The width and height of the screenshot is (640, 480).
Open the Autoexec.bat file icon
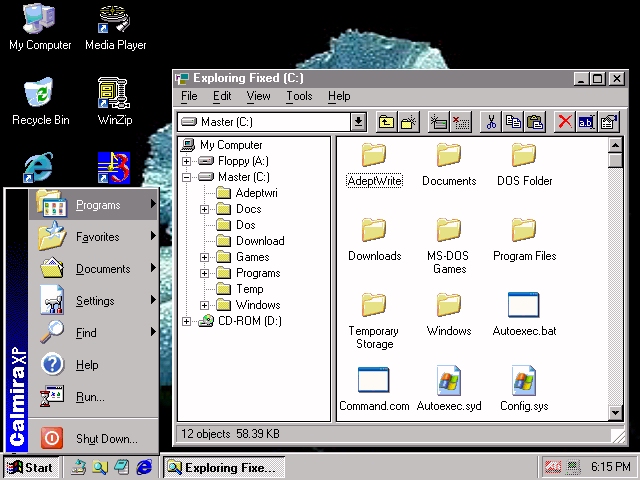tap(523, 306)
